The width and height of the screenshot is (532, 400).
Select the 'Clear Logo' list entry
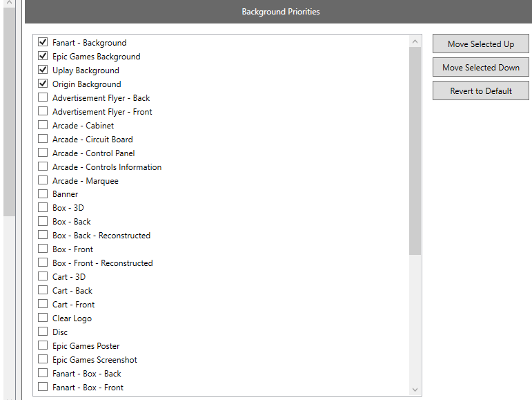(x=72, y=318)
